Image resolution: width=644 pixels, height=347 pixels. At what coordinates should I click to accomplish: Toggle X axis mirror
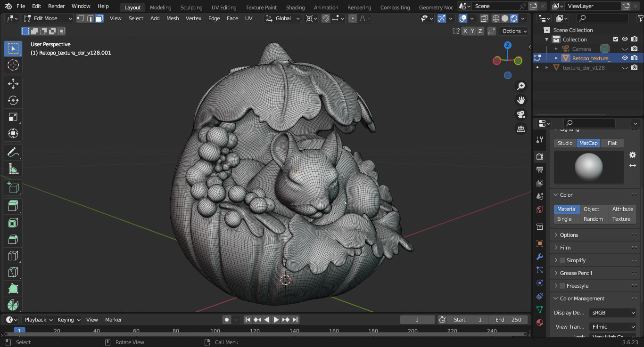tap(465, 31)
